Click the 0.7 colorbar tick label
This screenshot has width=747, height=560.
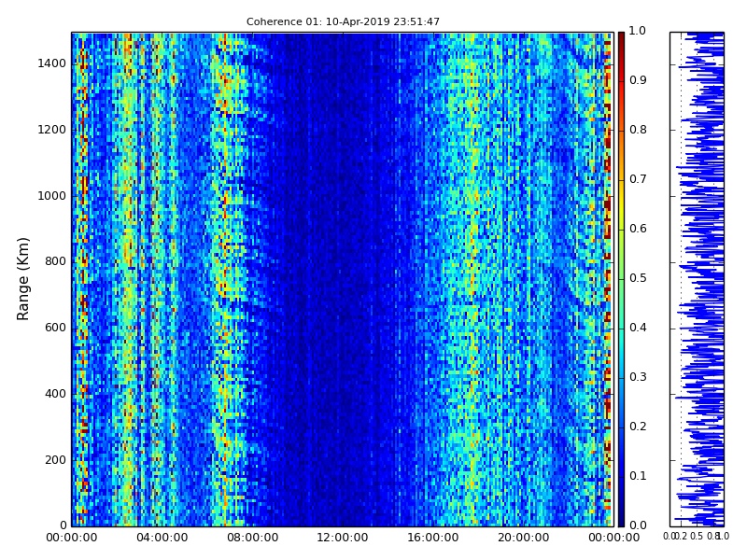pyautogui.click(x=638, y=179)
